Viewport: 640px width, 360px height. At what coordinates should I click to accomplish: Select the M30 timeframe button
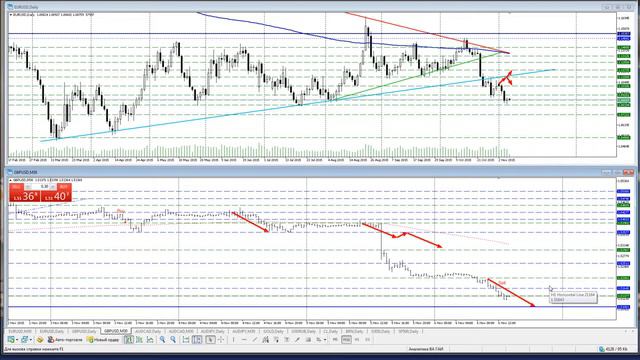pyautogui.click(x=347, y=340)
